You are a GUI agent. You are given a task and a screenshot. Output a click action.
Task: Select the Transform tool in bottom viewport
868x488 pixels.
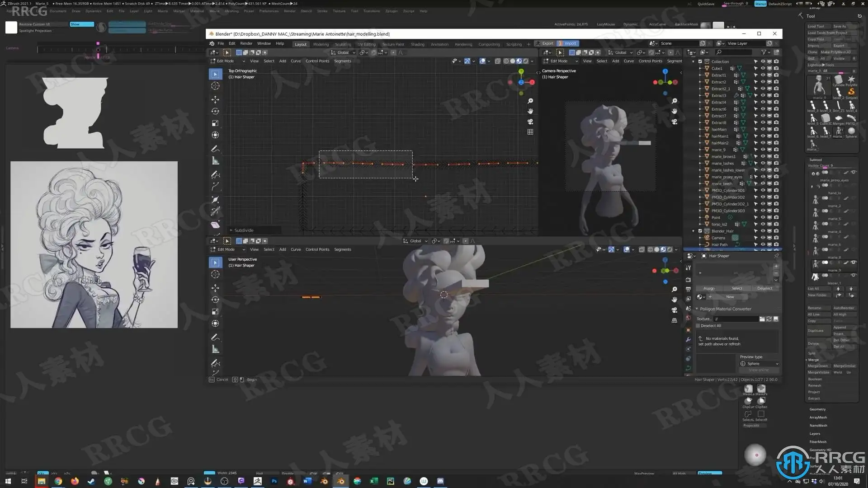[x=215, y=323]
